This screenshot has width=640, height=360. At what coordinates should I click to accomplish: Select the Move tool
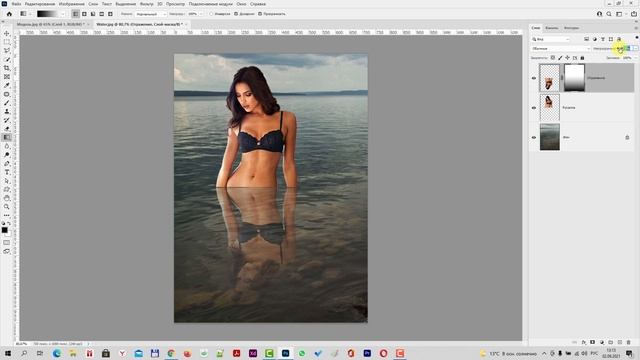[x=7, y=33]
